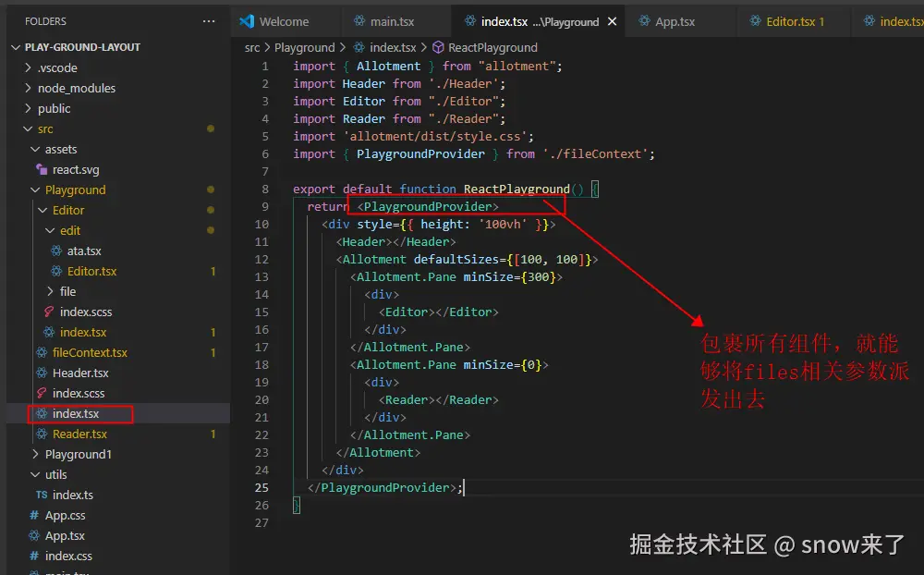Collapse the Editor folder in explorer
Viewport: 924px width, 575px height.
click(x=43, y=210)
